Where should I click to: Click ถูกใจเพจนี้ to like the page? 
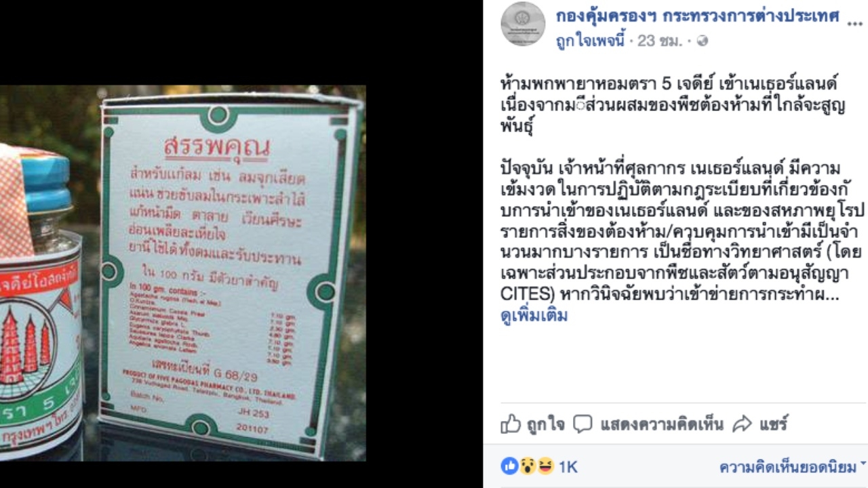click(x=589, y=41)
